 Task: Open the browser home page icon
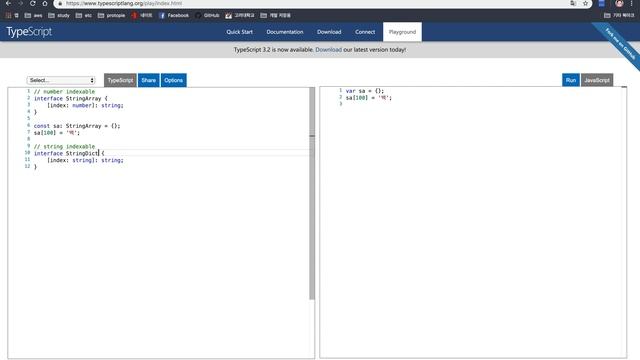(45, 3)
